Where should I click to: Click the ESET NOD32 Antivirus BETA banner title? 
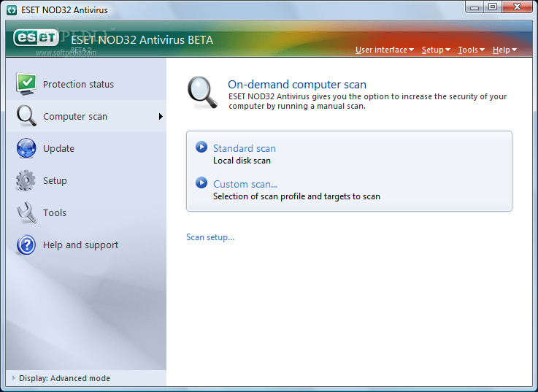pos(142,40)
